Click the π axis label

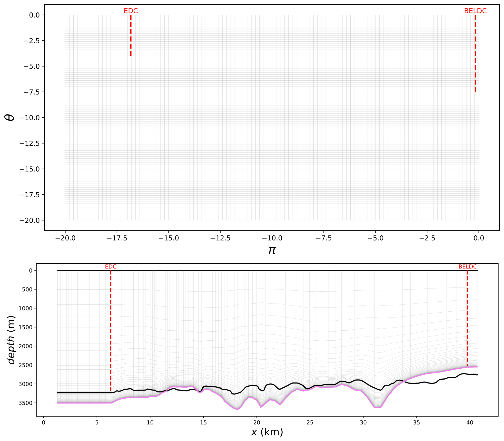point(272,250)
